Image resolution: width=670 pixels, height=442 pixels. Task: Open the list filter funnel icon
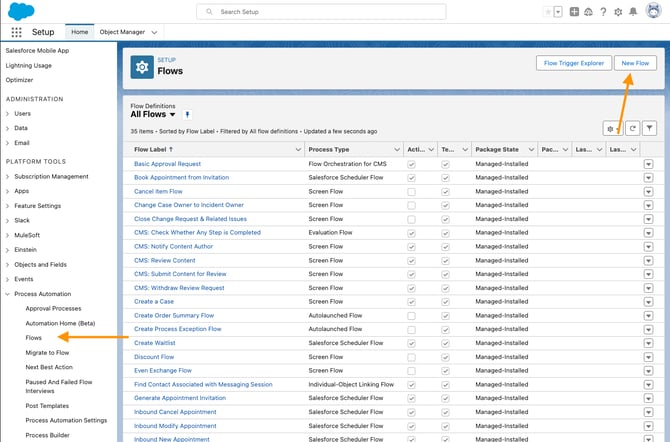(650, 128)
